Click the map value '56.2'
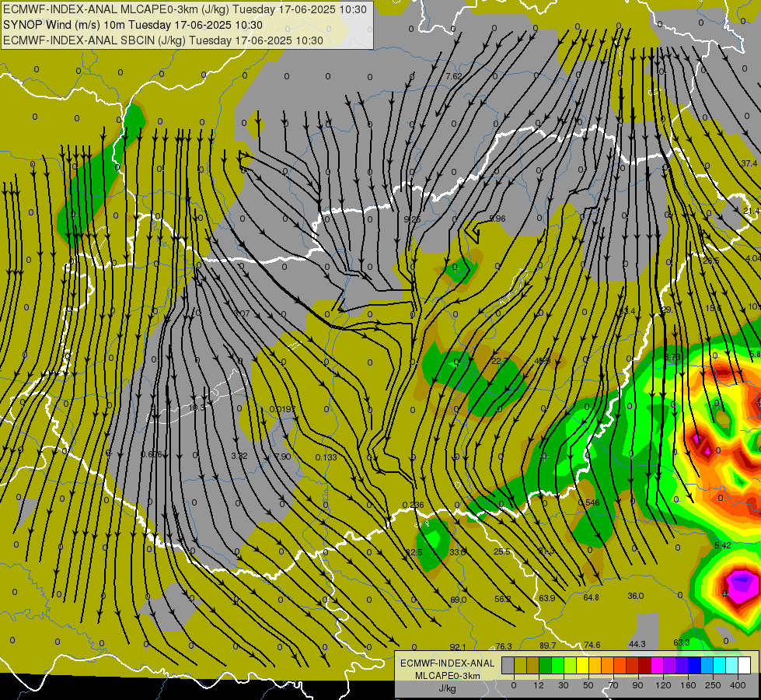The width and height of the screenshot is (761, 700). coord(502,599)
